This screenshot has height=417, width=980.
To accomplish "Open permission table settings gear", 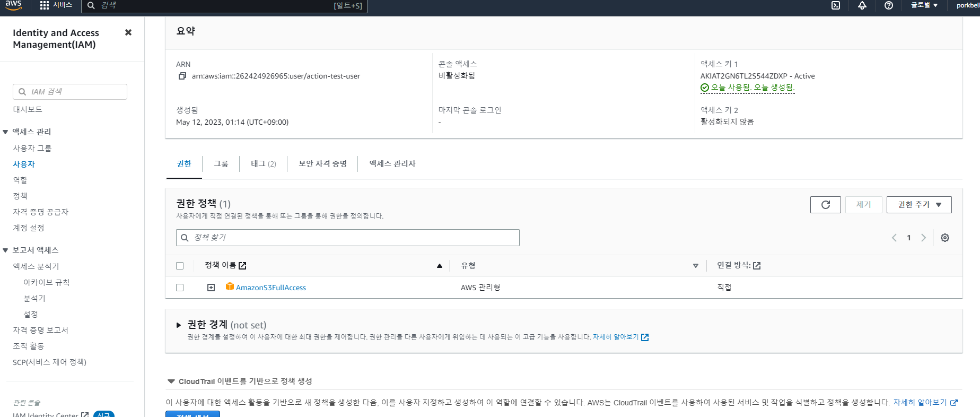I will (945, 238).
